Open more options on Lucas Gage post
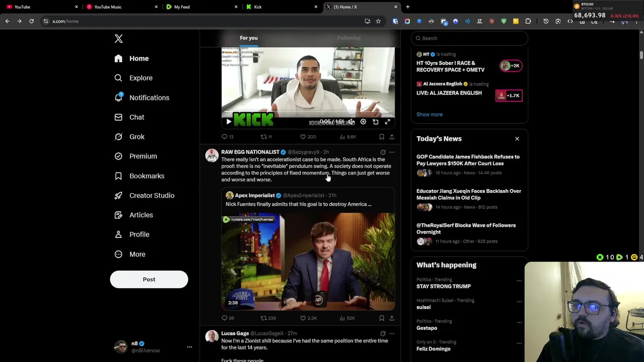The image size is (644, 362). coord(392,333)
